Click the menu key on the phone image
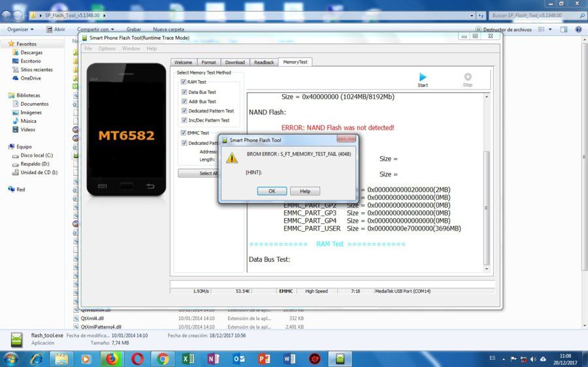The width and height of the screenshot is (588, 367). pos(103,186)
